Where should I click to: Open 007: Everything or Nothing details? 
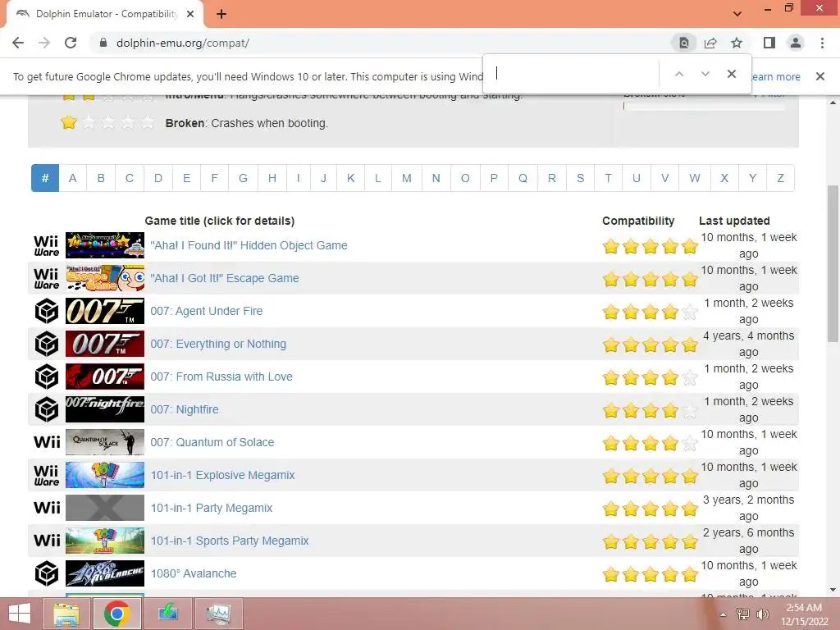(x=218, y=344)
